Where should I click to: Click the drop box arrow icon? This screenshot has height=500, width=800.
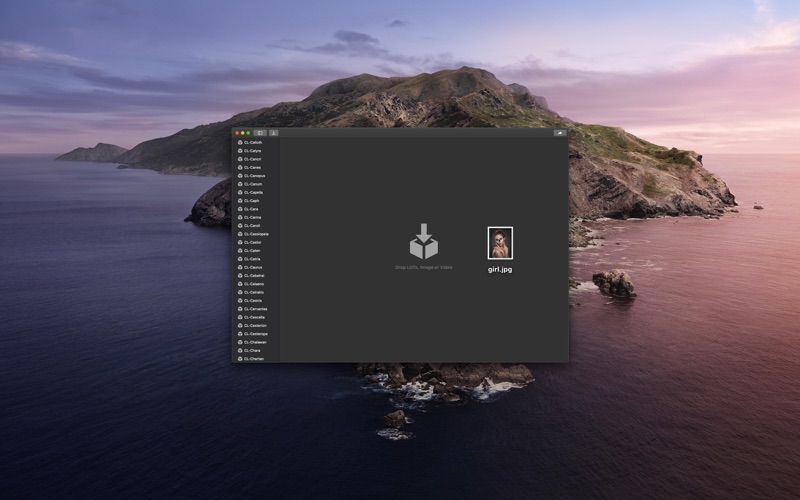[x=423, y=241]
